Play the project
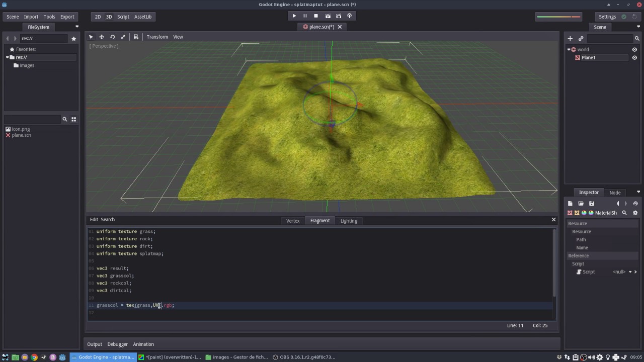The width and height of the screenshot is (644, 362). [294, 16]
